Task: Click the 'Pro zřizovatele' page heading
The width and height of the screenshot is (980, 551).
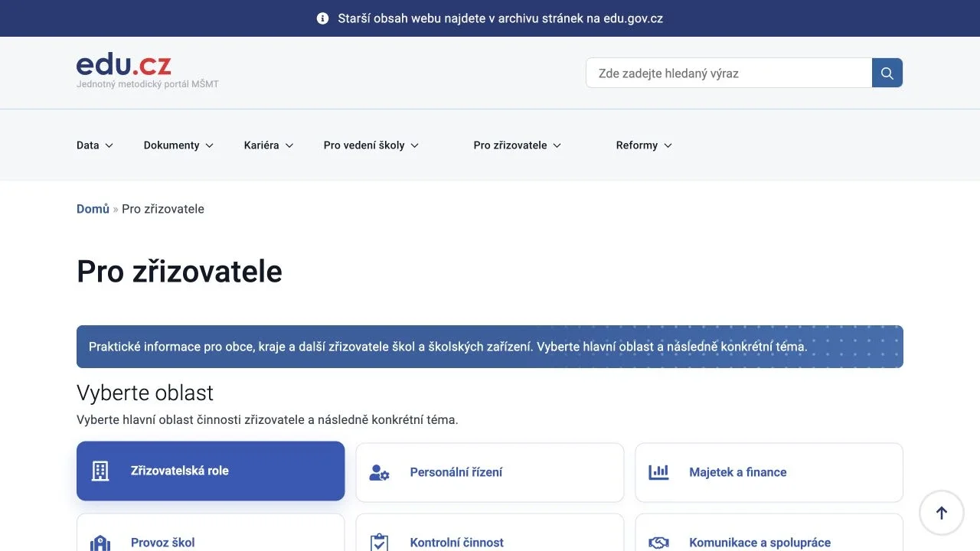Action: click(x=179, y=272)
